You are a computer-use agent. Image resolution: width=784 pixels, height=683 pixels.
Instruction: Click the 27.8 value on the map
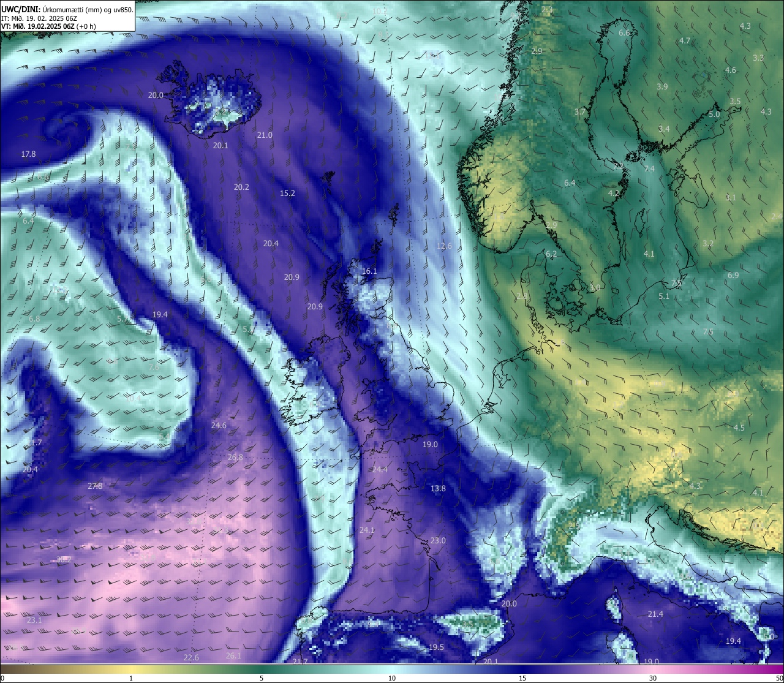tap(95, 486)
